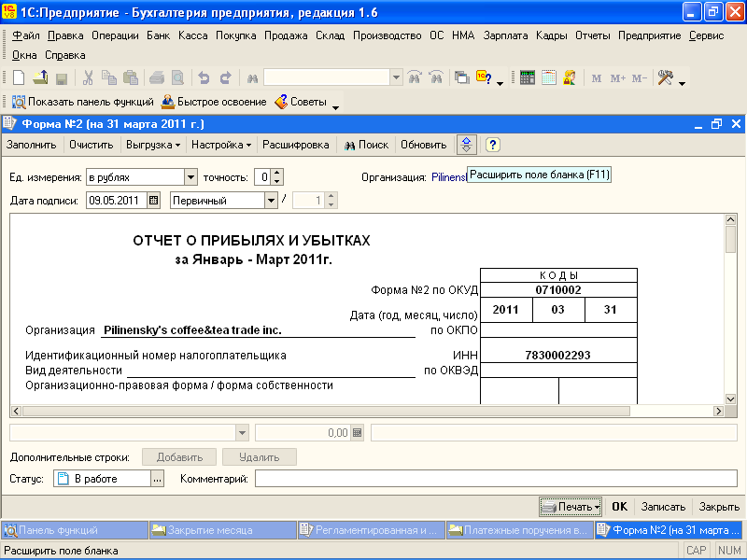
Task: Increase the точность precision value
Action: click(x=276, y=173)
